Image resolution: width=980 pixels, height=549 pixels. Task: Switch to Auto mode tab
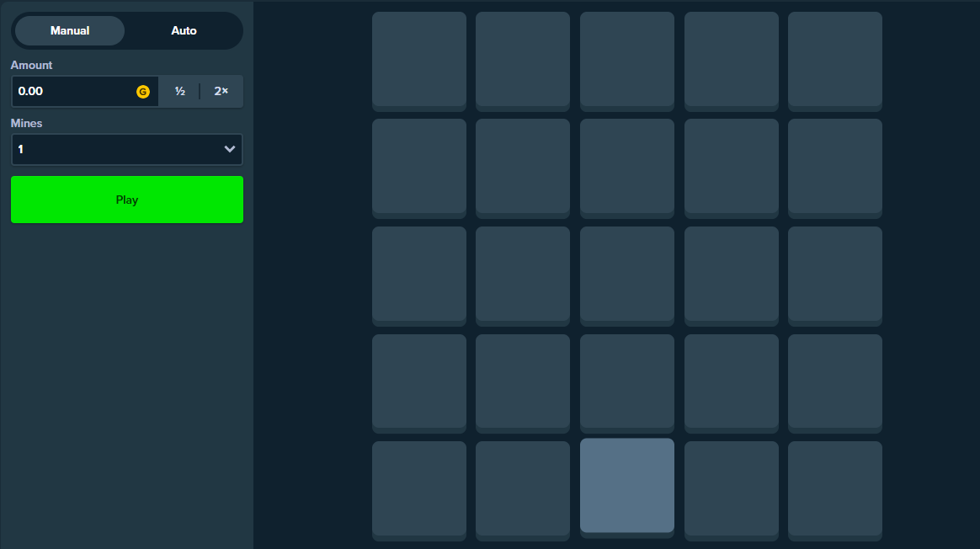184,30
